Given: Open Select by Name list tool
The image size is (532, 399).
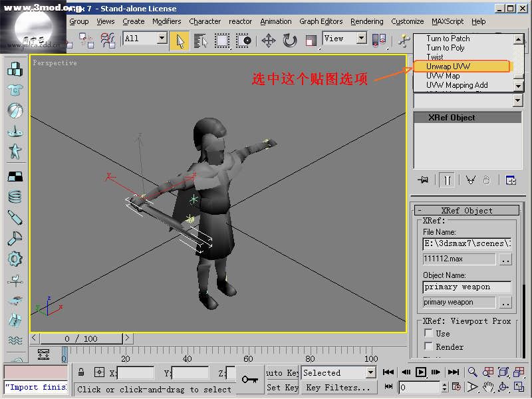Looking at the screenshot, I should pos(200,41).
